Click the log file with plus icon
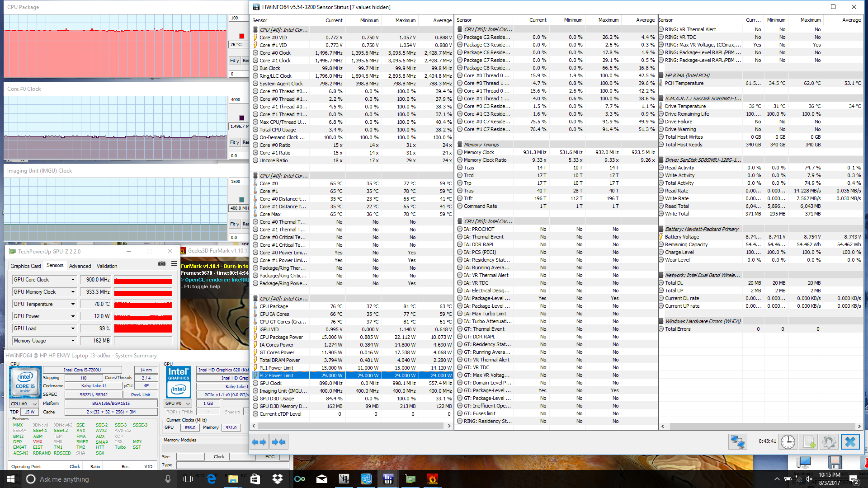The width and height of the screenshot is (868, 488). point(809,441)
